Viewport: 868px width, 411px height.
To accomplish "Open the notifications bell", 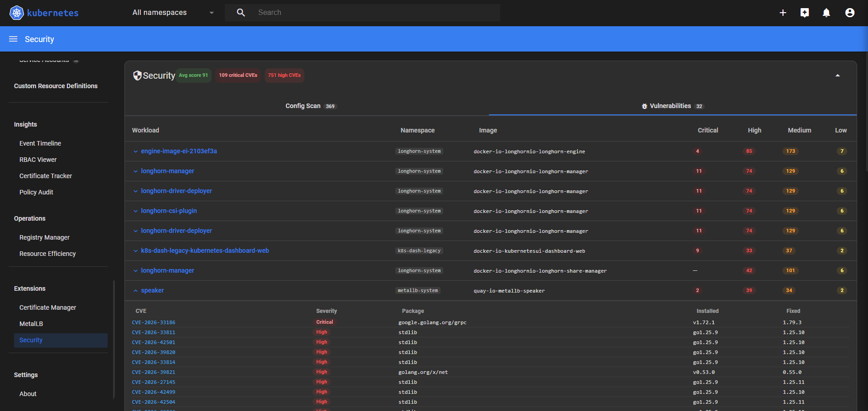I will click(826, 13).
